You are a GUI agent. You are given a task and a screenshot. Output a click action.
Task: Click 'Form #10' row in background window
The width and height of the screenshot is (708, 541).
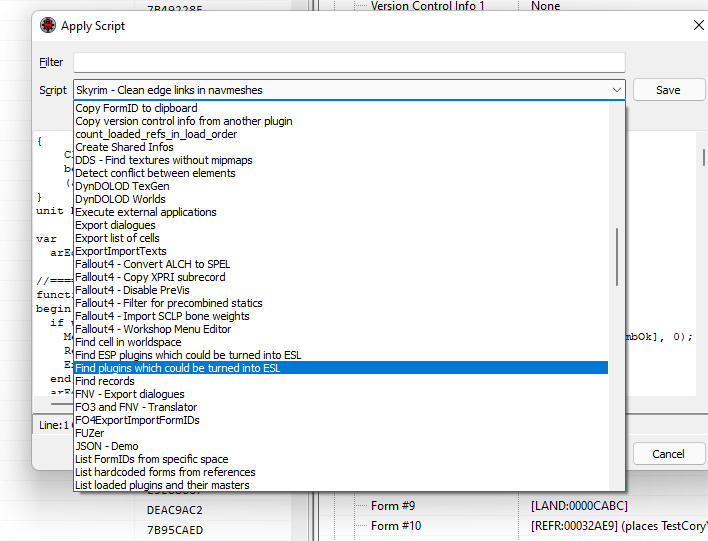pos(396,526)
